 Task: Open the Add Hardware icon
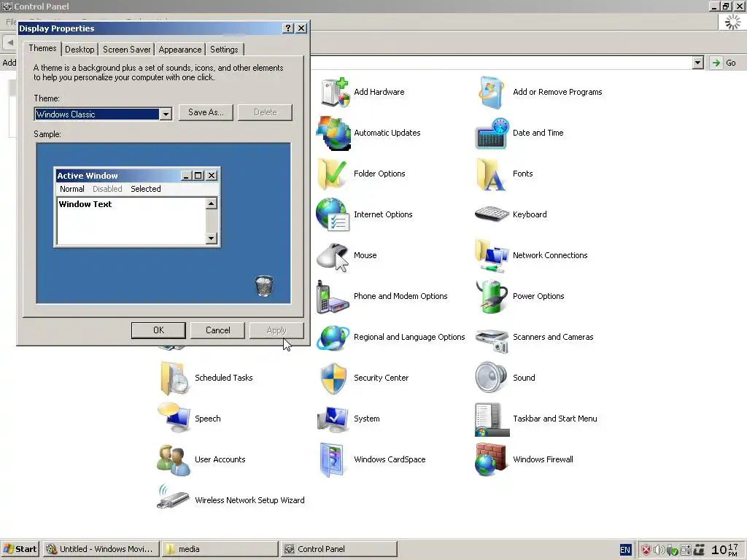pos(334,93)
